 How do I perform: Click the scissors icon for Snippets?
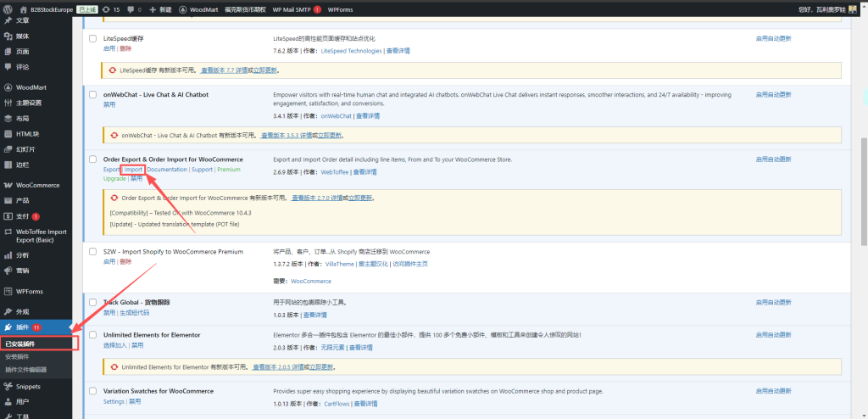pyautogui.click(x=8, y=386)
